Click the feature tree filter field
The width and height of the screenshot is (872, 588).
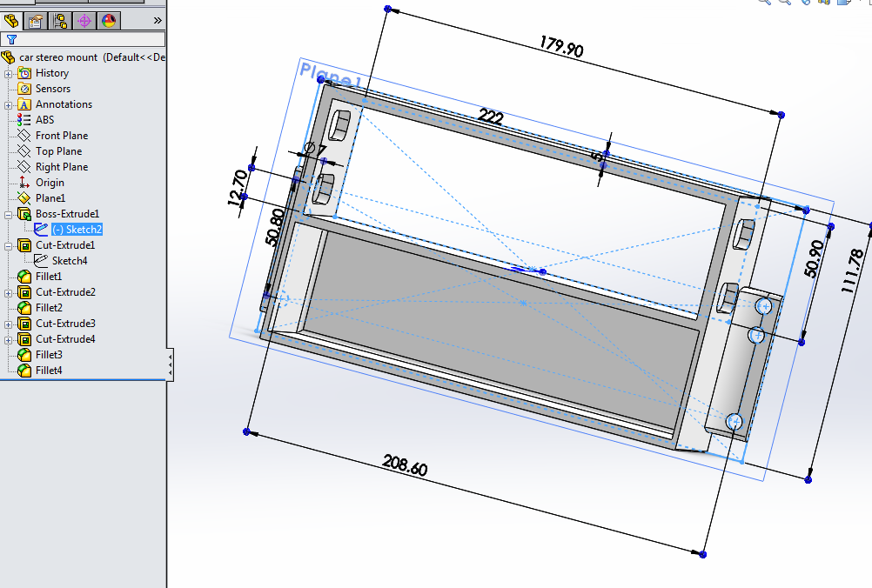point(87,39)
